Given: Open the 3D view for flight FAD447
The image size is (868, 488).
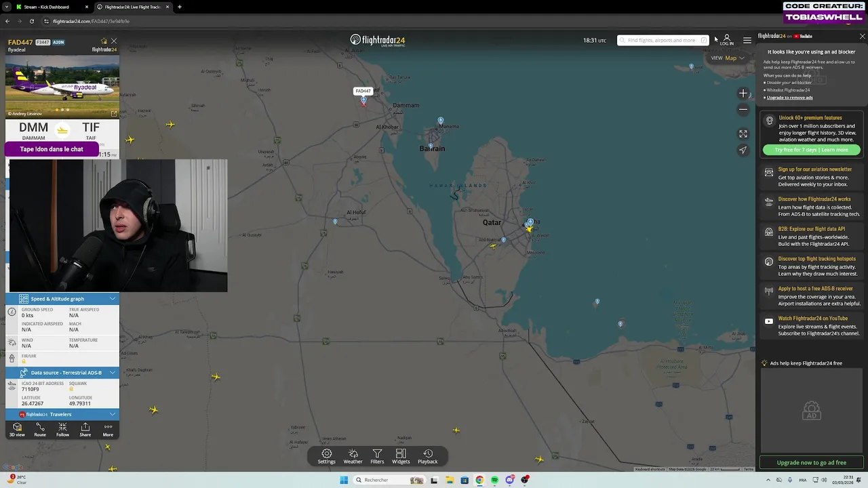Looking at the screenshot, I should click(x=17, y=430).
